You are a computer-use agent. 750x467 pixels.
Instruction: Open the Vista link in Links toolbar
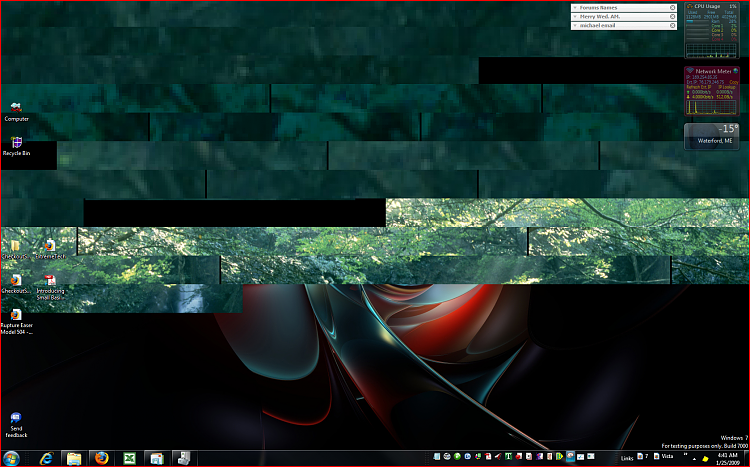click(663, 456)
